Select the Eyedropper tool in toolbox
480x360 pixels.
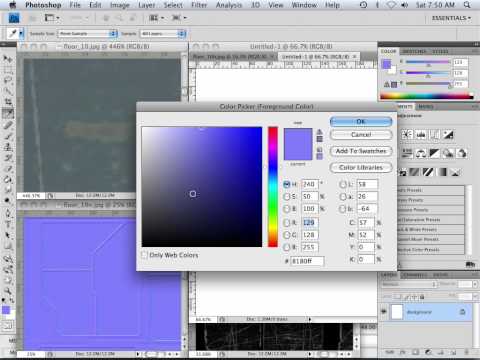[7, 113]
